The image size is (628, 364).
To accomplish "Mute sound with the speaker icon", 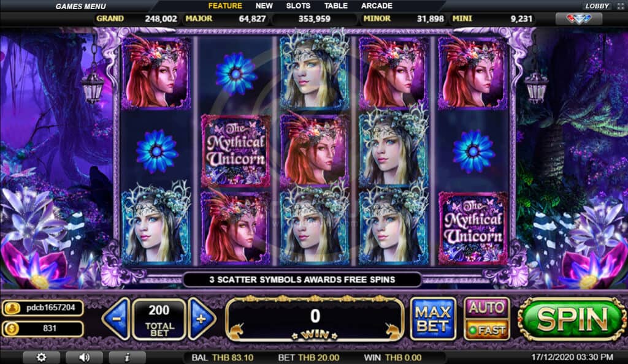I will 84,357.
